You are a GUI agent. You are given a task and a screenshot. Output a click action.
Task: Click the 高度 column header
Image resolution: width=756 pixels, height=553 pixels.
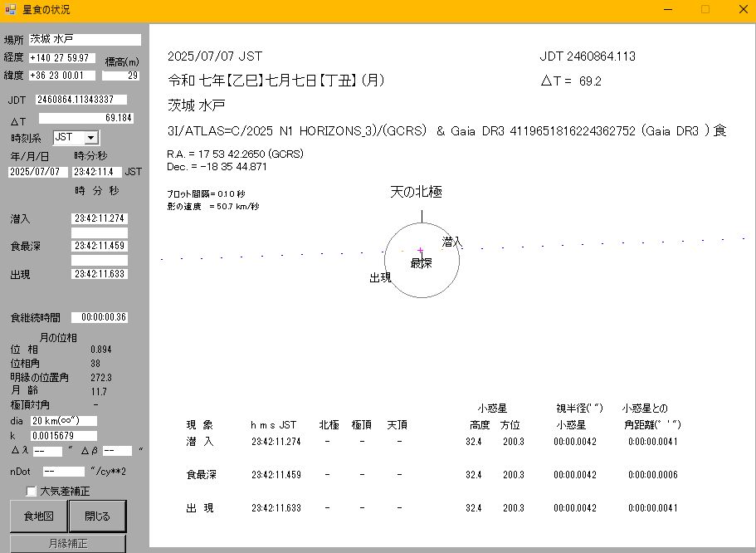pos(480,425)
